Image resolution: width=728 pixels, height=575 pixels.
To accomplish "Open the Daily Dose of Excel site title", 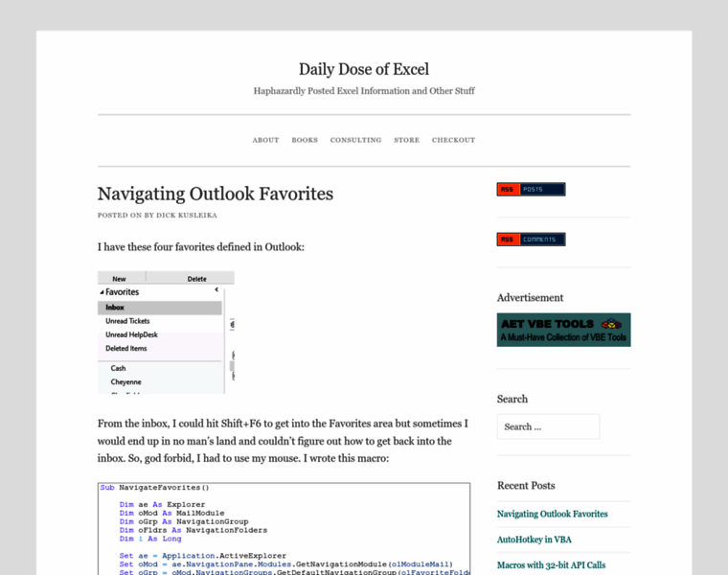I will click(x=364, y=69).
